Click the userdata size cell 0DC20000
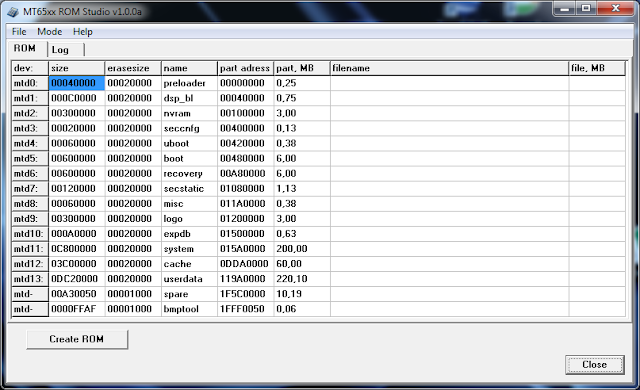Image resolution: width=640 pixels, height=390 pixels. [77, 279]
